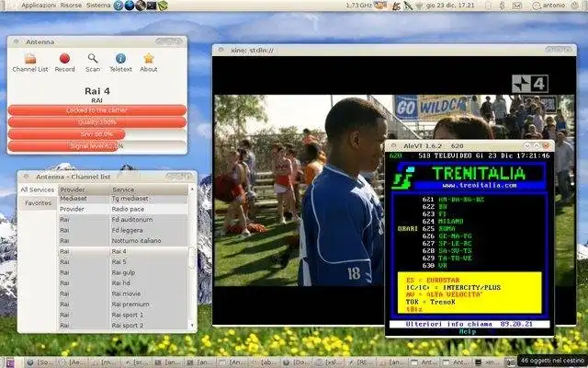The height and width of the screenshot is (368, 588).
Task: Open the antonio user menu
Action: click(x=548, y=6)
